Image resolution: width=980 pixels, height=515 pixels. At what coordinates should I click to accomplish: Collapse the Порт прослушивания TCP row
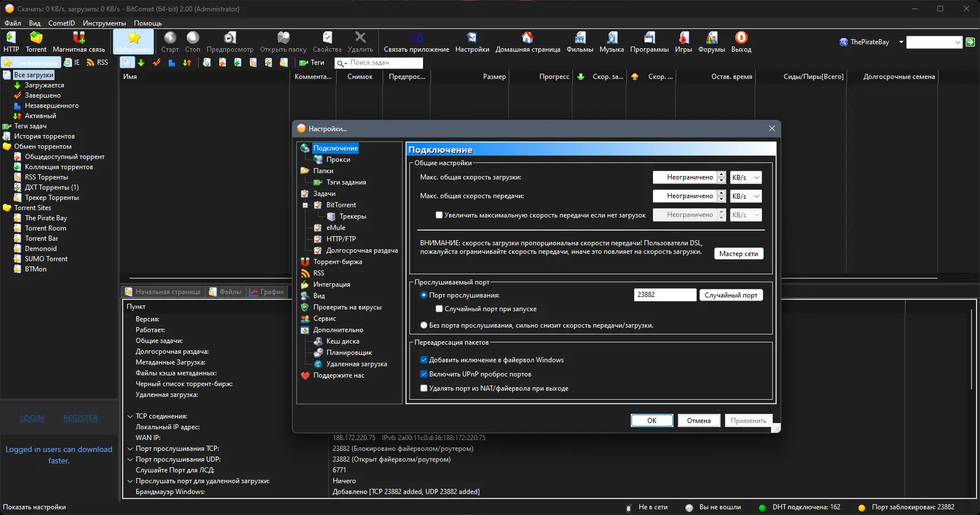[130, 449]
